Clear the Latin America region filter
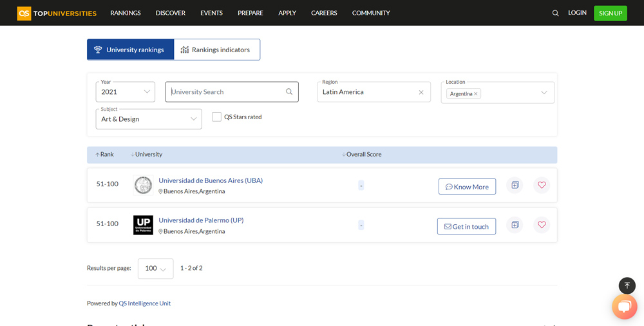This screenshot has width=644, height=326. [421, 92]
